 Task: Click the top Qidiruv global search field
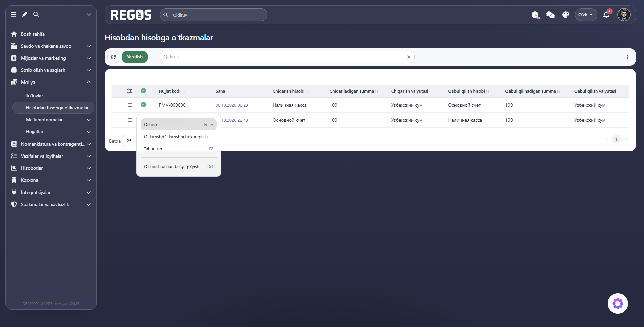coord(214,15)
